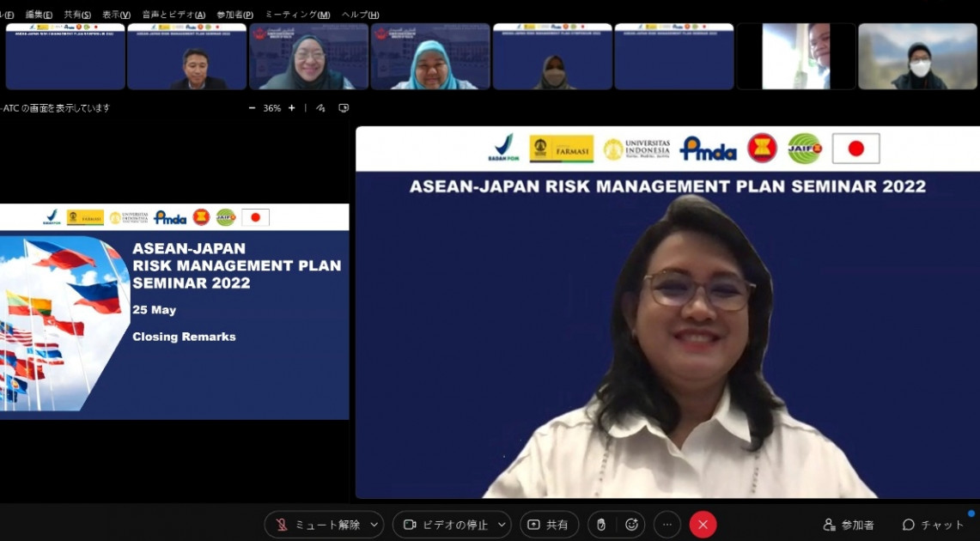Click the raise hand icon
This screenshot has width=980, height=541.
(x=602, y=525)
